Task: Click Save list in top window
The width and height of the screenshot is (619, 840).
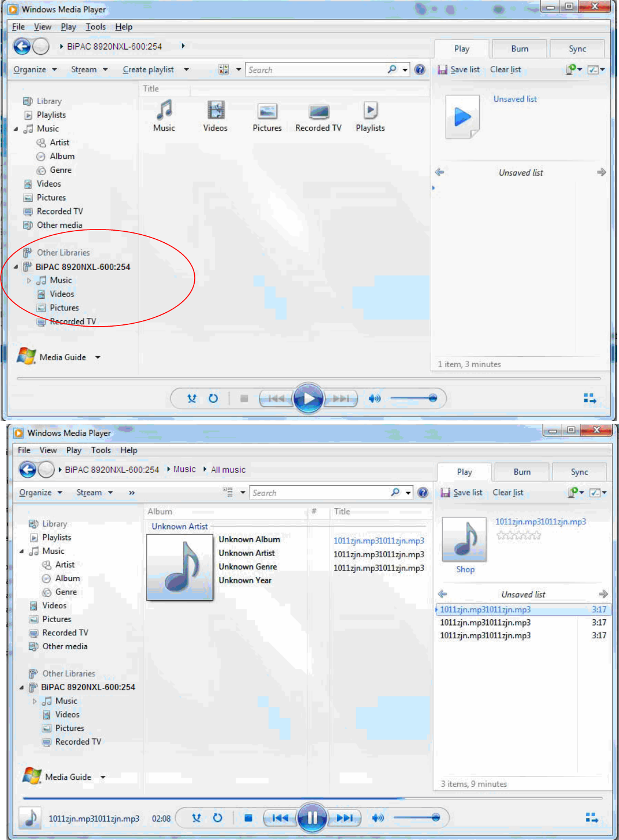Action: click(x=459, y=69)
